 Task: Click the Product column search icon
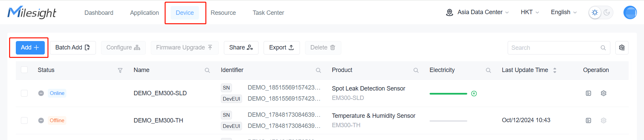point(416,70)
